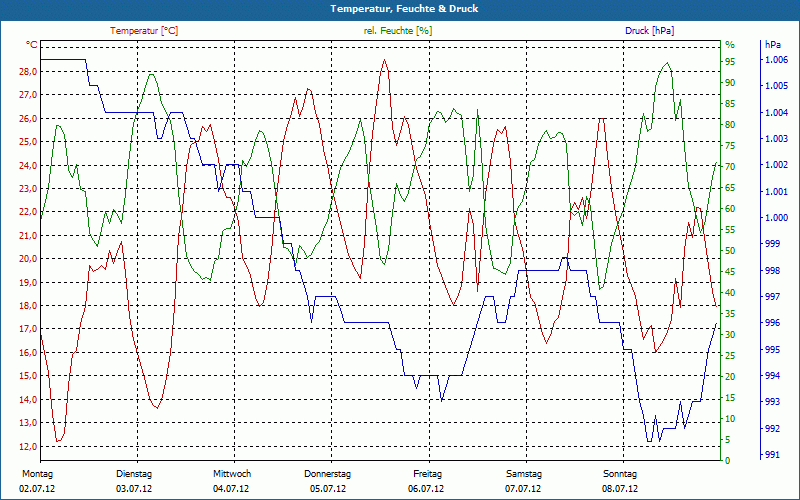Click the blue '1.003' pressure axis value

[776, 139]
